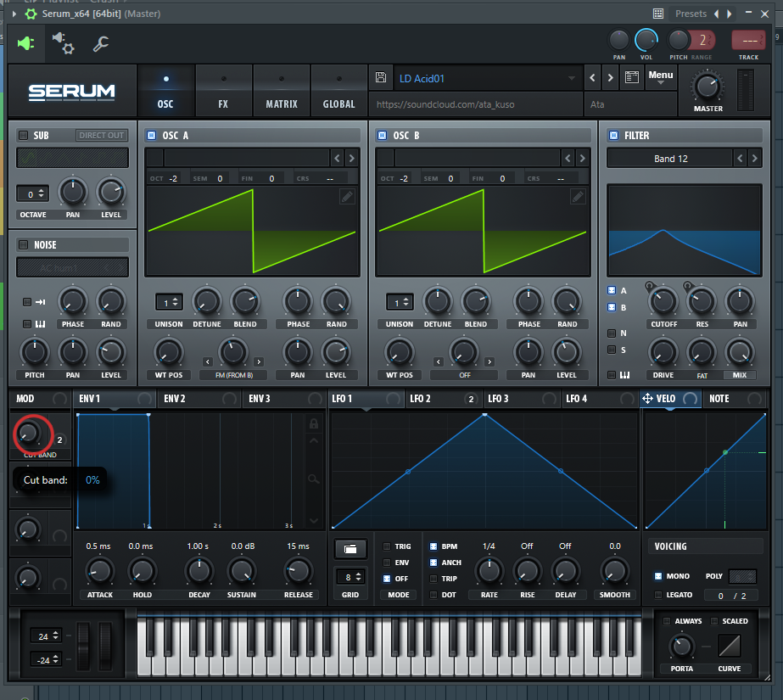Toggle the FILTER on/off
The image size is (783, 700).
613,135
